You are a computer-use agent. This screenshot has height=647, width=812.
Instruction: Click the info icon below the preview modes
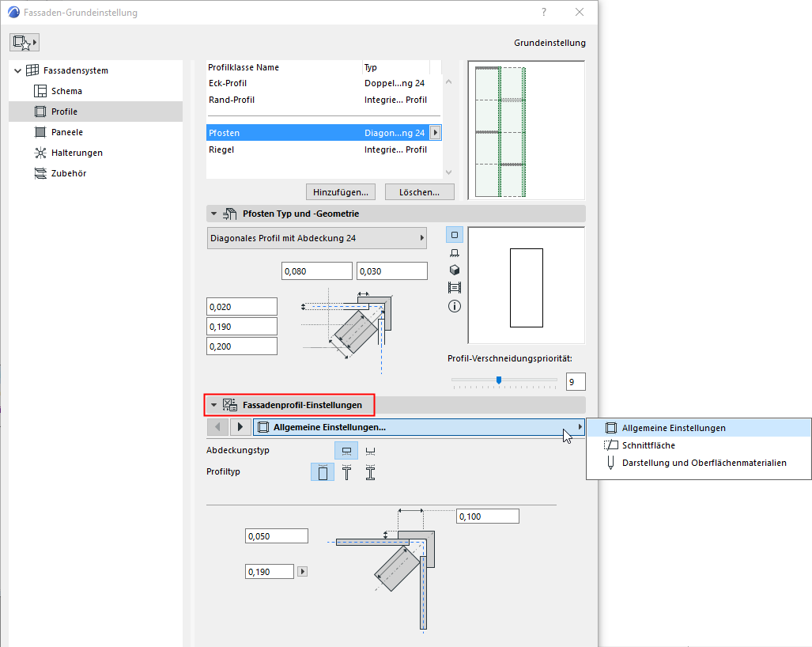tap(454, 305)
